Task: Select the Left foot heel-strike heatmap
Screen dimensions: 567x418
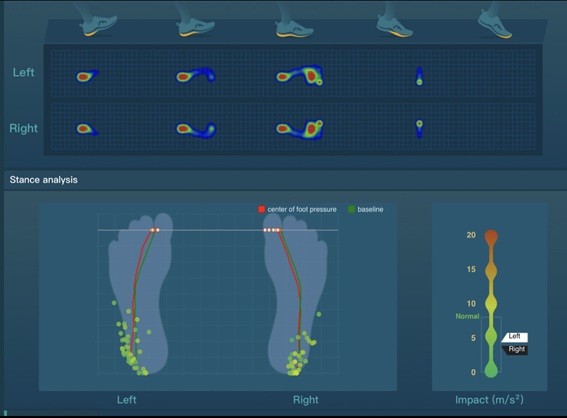Action: tap(87, 76)
